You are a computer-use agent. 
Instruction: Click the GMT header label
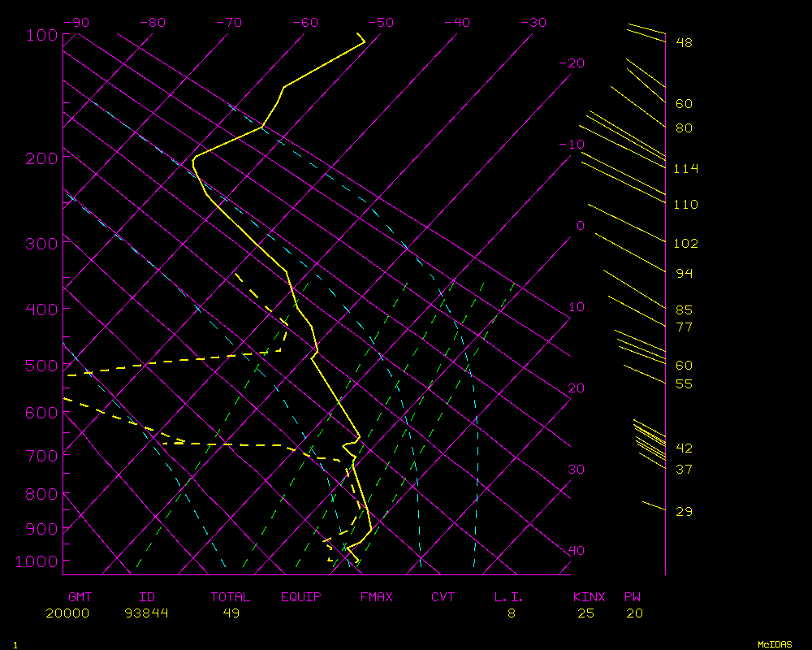(80, 597)
